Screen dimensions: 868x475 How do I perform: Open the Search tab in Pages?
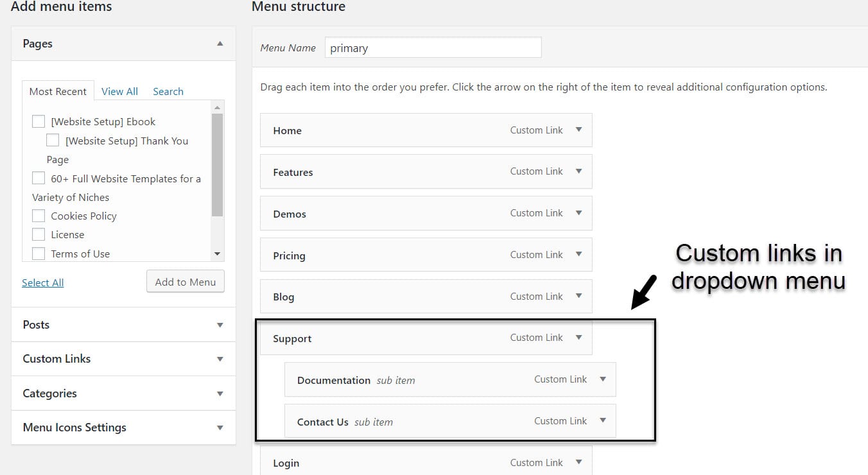168,91
